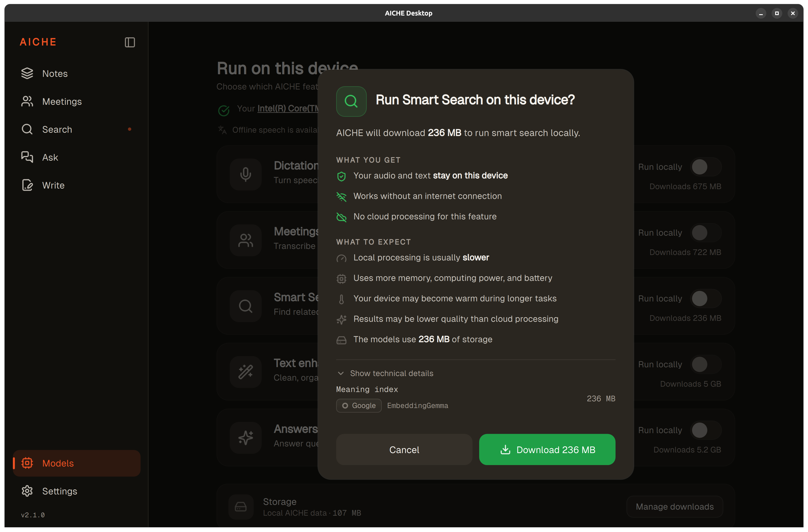Click the Meetings people icon in sidebar
The width and height of the screenshot is (808, 532).
click(x=27, y=101)
